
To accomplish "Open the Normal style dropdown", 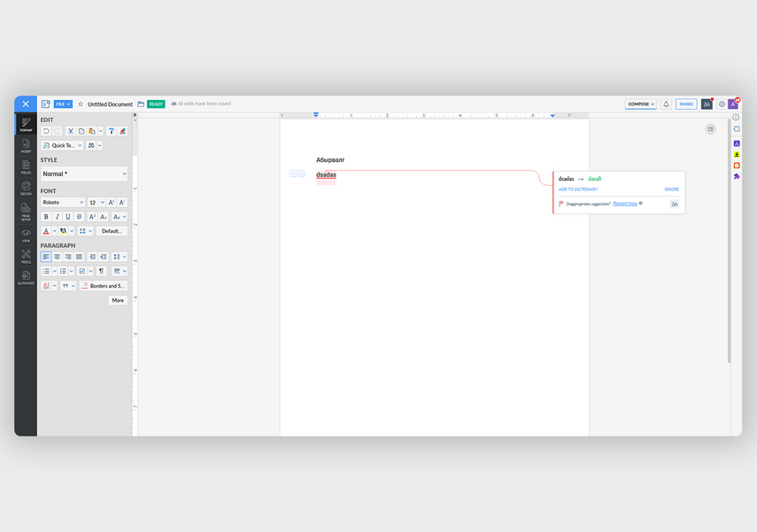I will [84, 173].
